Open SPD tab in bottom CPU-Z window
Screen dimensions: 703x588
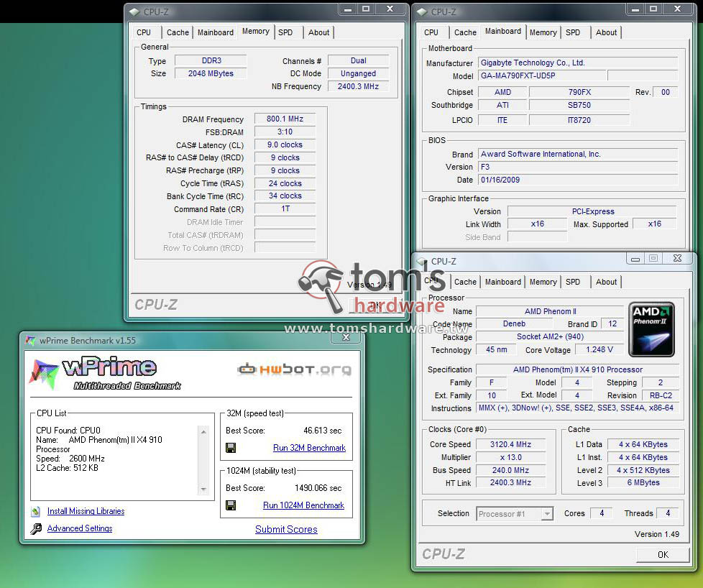point(572,282)
